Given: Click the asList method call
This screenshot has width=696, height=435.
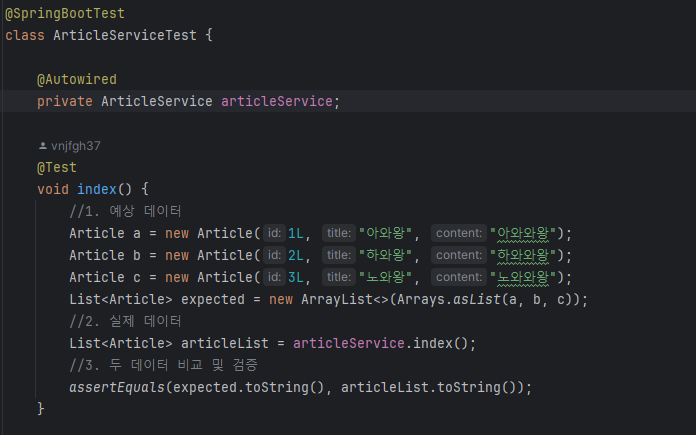Looking at the screenshot, I should point(477,299).
